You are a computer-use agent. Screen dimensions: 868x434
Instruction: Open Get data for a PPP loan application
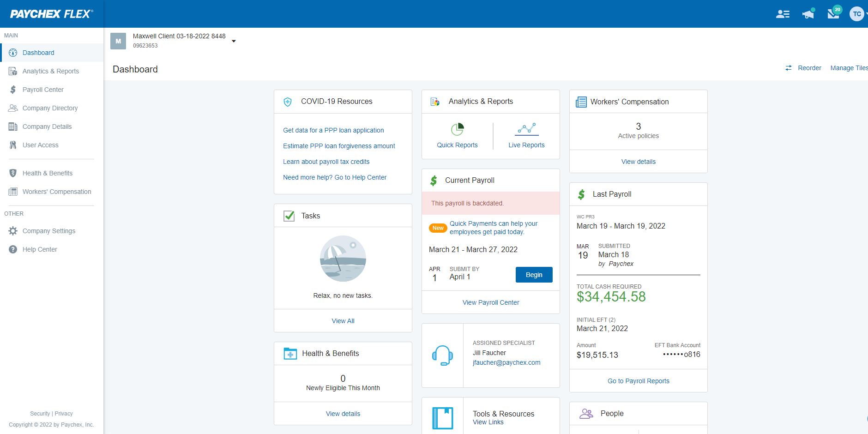pos(333,130)
